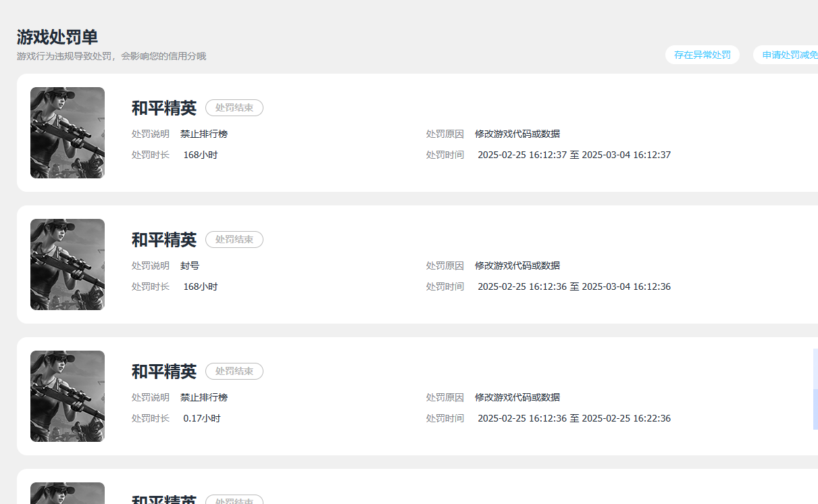818x504 pixels.
Task: Click 处罚原因 label in 2025-03-04 16:12:37 card
Action: pyautogui.click(x=445, y=134)
